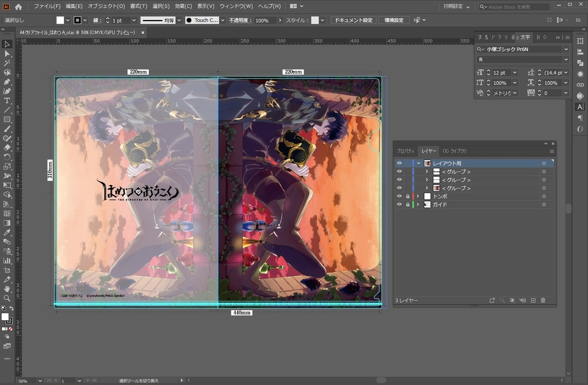Screen dimensions: 588x385
Task: Open the Pathfinder panel icon in dock
Action: click(x=580, y=63)
